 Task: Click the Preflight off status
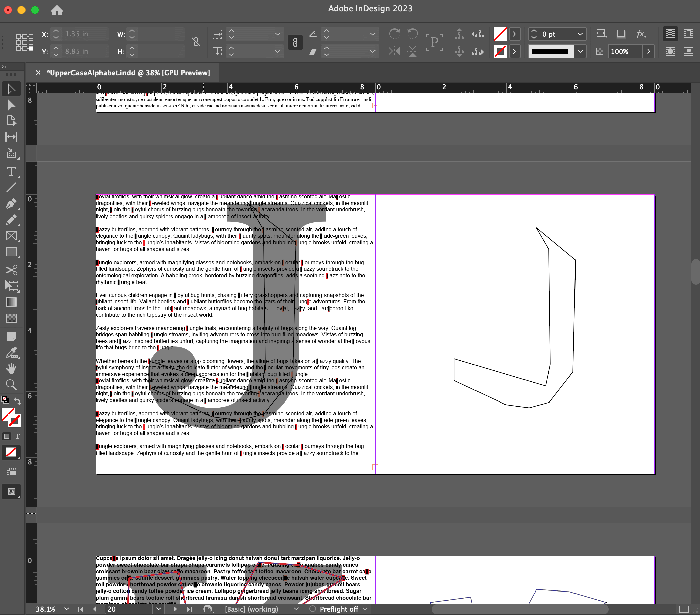[x=339, y=609]
